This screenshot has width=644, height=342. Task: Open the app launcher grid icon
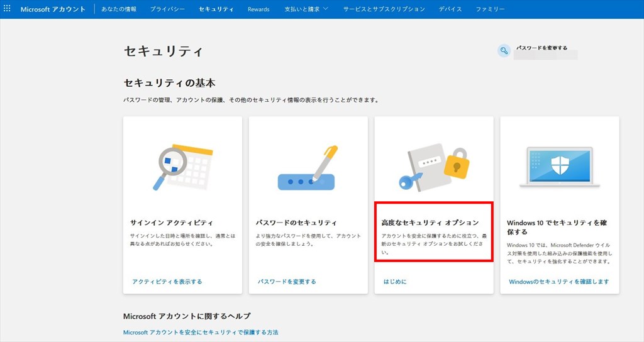(x=8, y=9)
